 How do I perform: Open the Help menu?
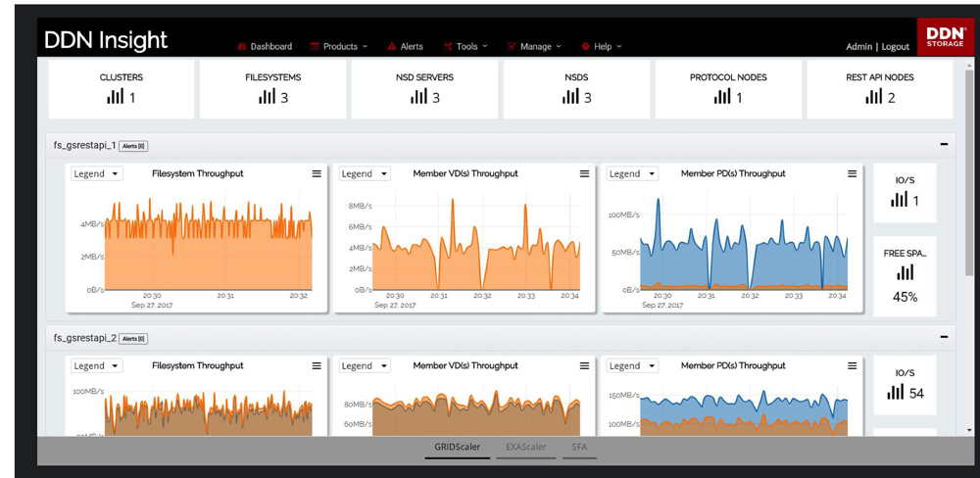pyautogui.click(x=602, y=46)
